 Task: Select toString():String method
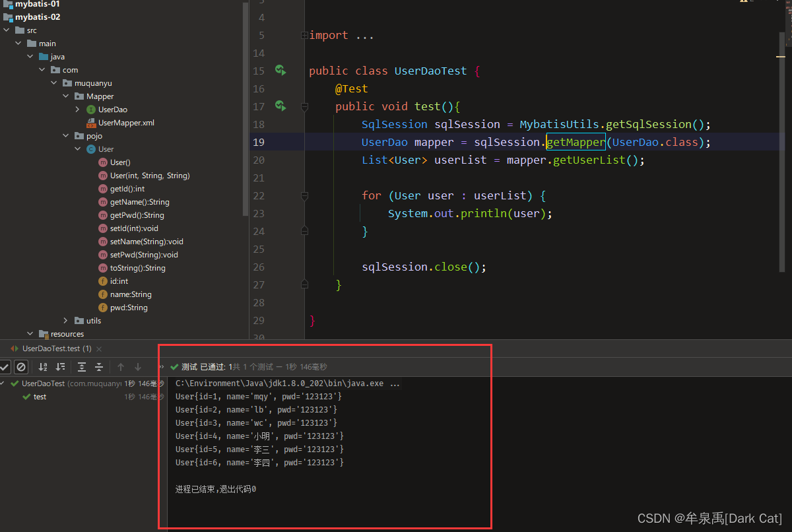(138, 268)
